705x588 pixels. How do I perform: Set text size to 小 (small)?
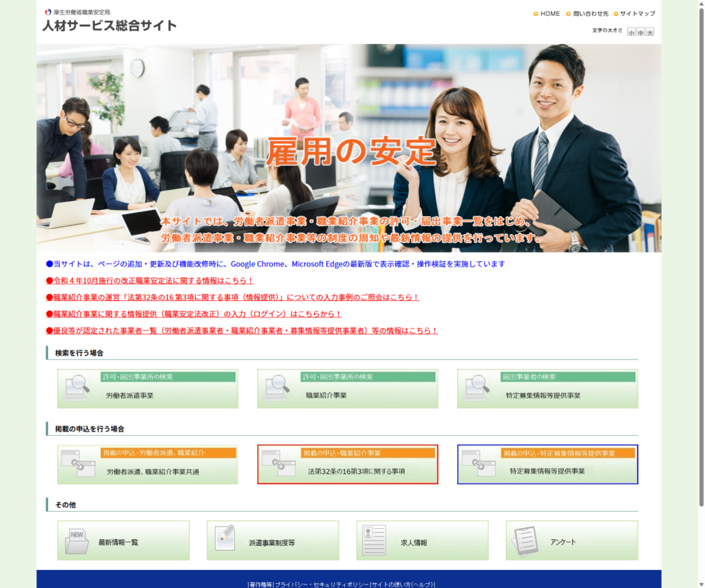coord(631,32)
